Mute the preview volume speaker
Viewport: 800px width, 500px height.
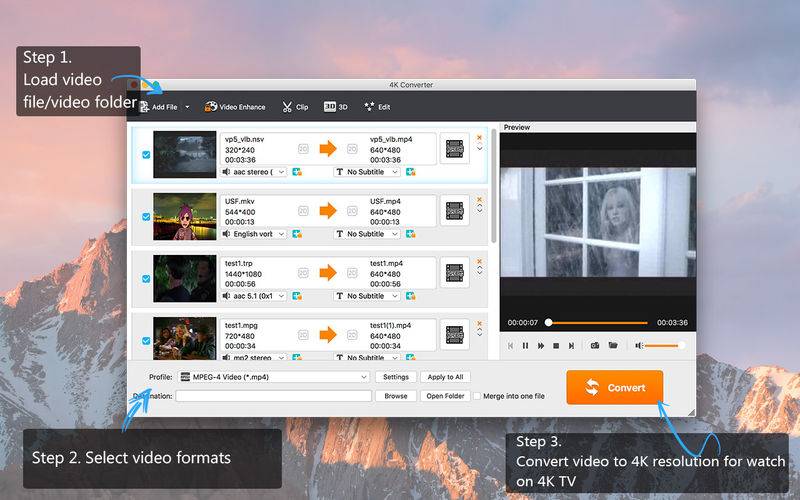point(638,345)
